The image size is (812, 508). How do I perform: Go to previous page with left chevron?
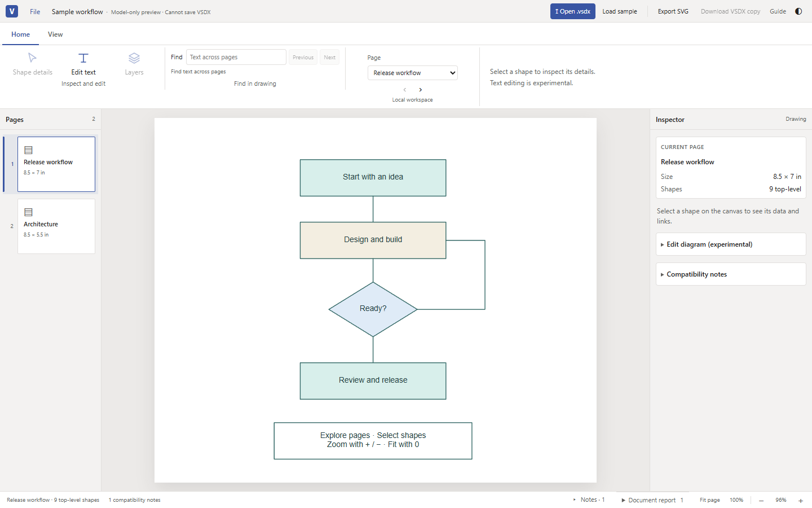tap(405, 90)
